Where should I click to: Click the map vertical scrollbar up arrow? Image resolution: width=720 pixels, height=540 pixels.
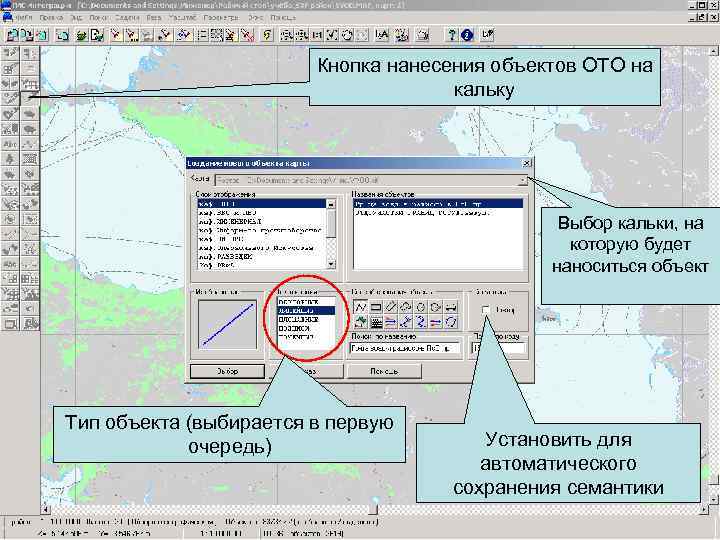click(x=714, y=51)
